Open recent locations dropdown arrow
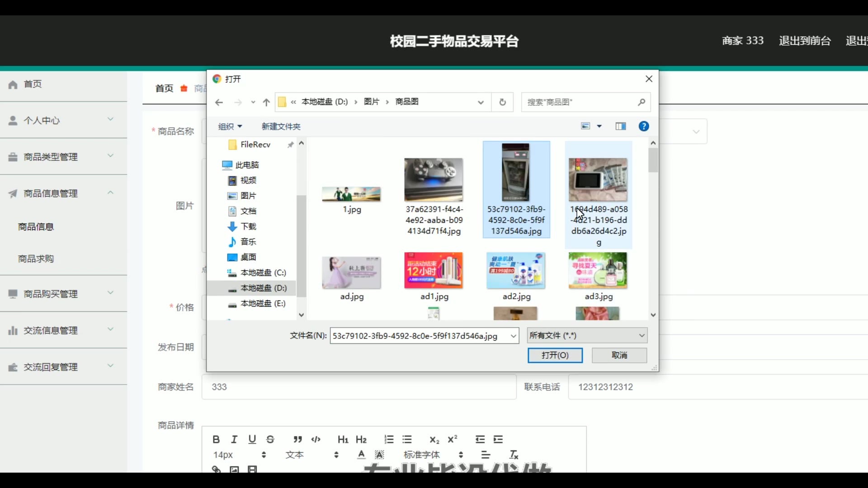 (253, 102)
